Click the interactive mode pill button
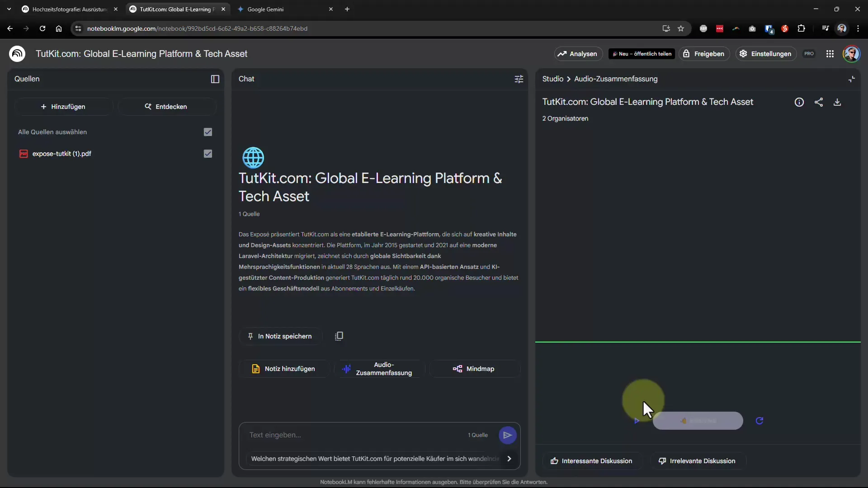 pos(698,421)
